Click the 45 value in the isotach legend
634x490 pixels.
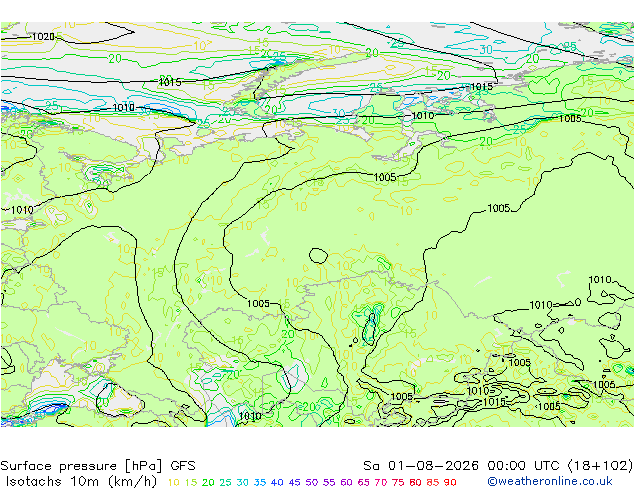pyautogui.click(x=294, y=482)
